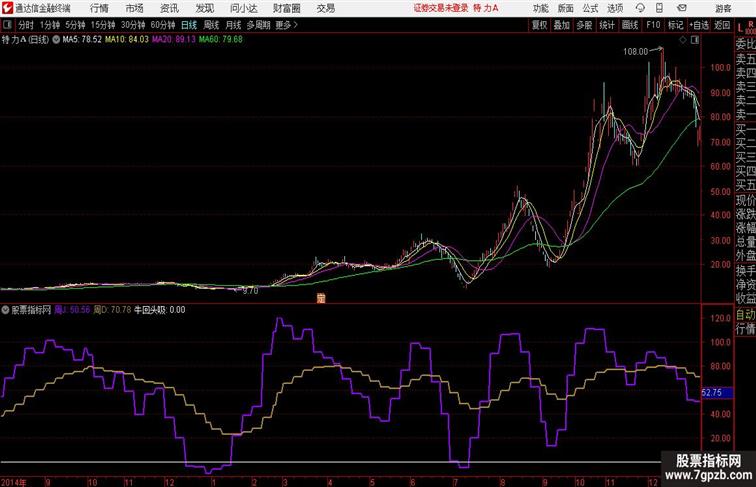Click the event marker icon below chart
The width and height of the screenshot is (756, 487).
click(x=321, y=298)
